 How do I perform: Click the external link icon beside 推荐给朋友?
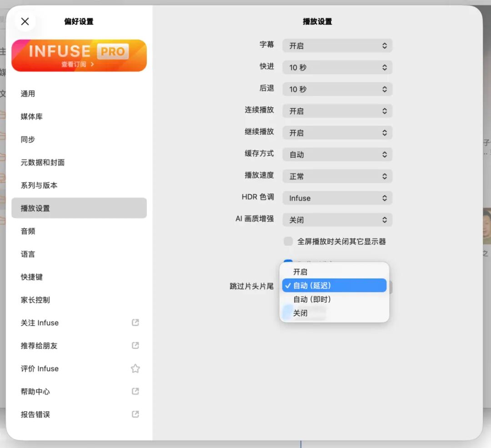click(x=135, y=345)
